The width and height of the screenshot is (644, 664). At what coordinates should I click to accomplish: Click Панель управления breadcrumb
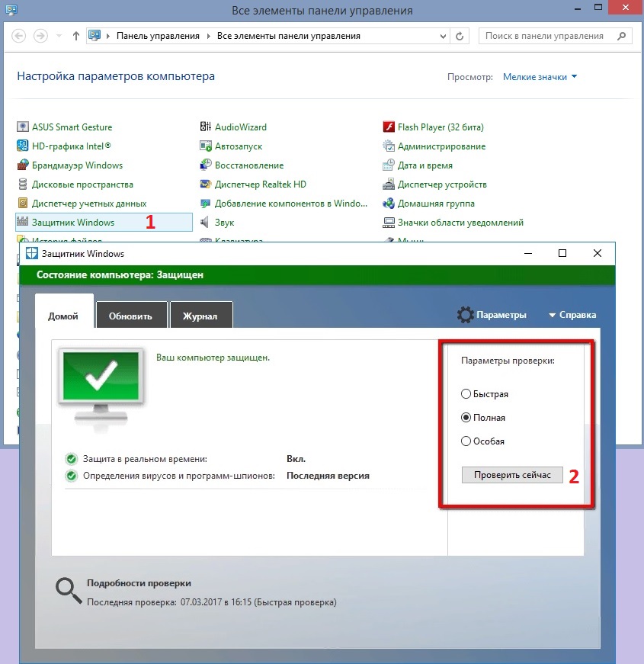(158, 36)
